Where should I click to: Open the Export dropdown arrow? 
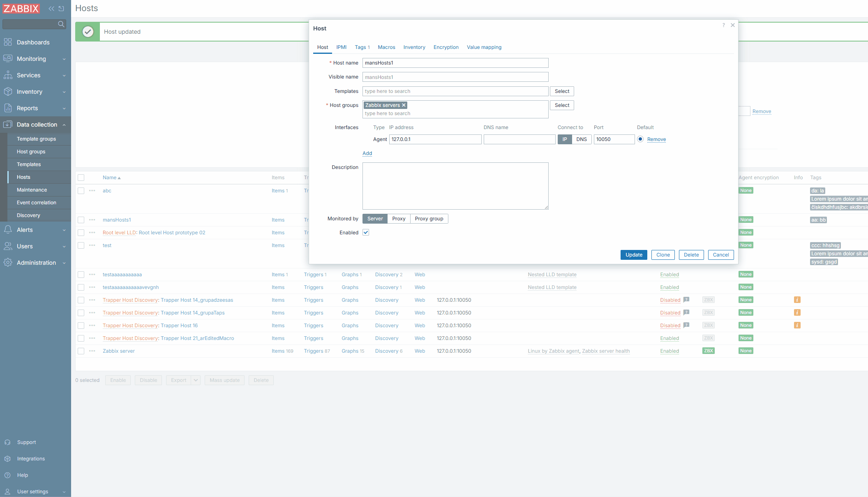click(x=196, y=380)
